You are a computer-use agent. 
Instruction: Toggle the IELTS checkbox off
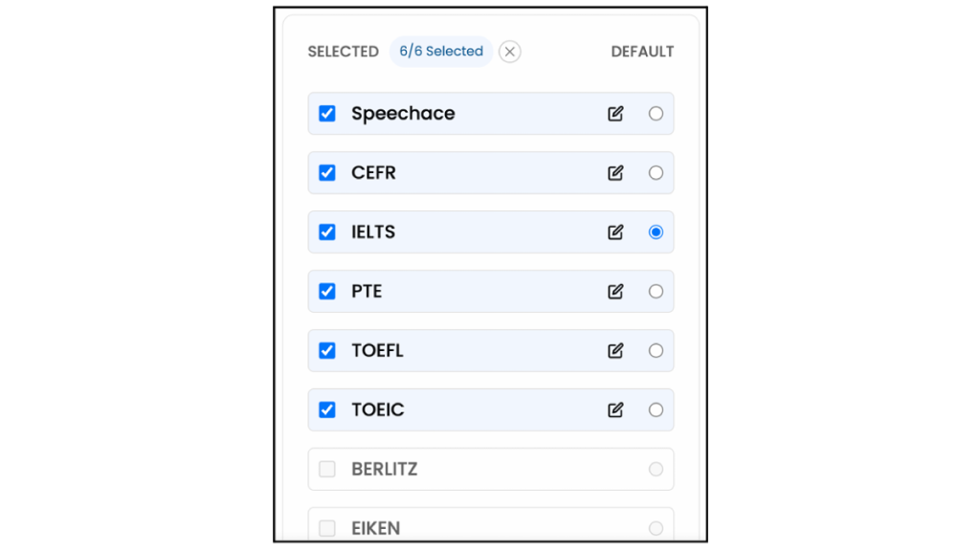(327, 232)
